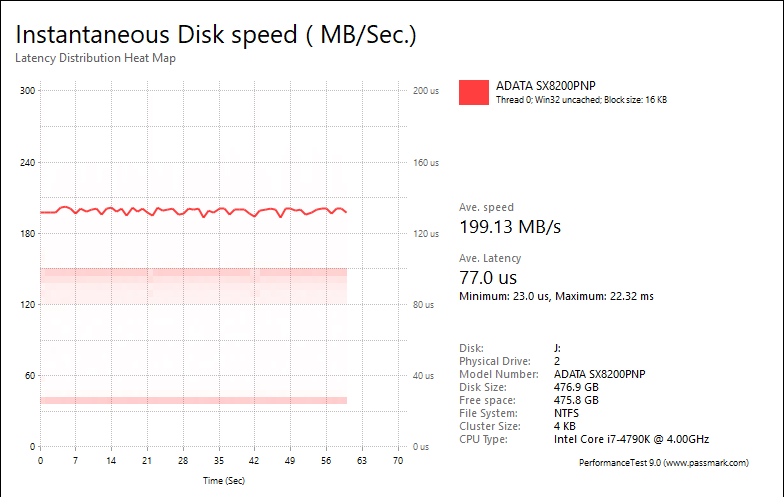Click the red speed line on the chart
This screenshot has width=784, height=497.
(x=150, y=211)
